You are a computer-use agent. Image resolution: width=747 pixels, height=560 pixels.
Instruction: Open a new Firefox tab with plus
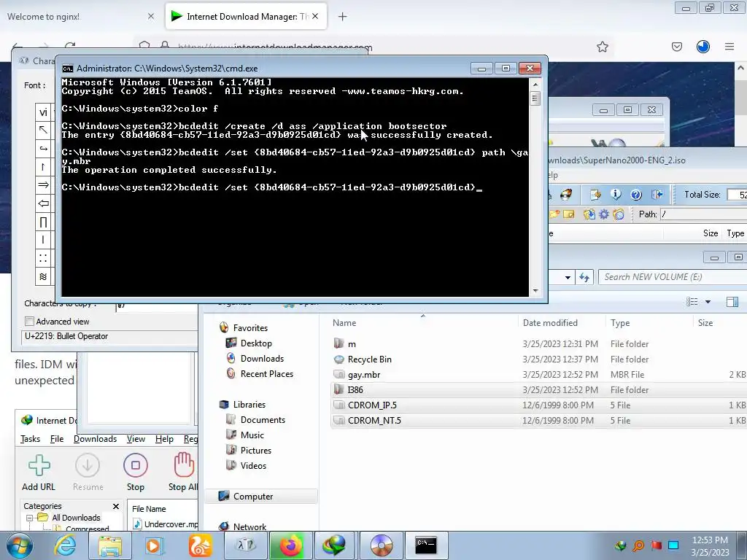coord(342,17)
